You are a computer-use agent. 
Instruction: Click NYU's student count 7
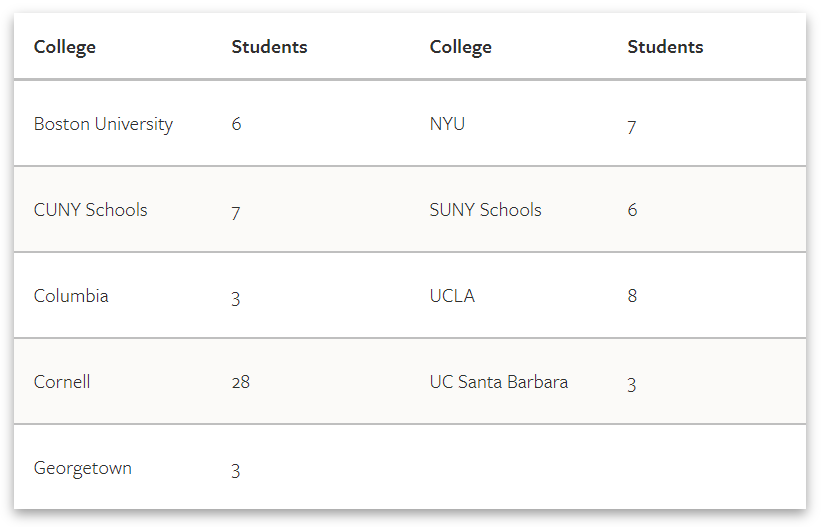pyautogui.click(x=631, y=127)
